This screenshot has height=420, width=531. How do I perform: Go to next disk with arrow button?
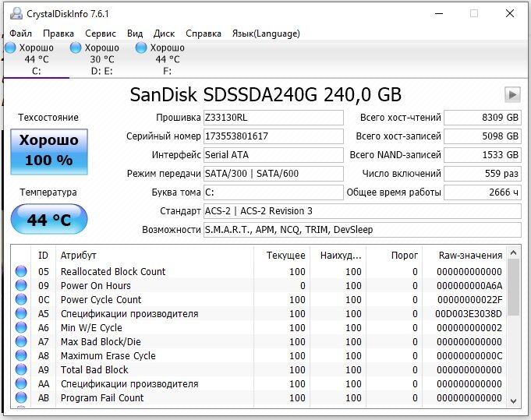click(512, 94)
